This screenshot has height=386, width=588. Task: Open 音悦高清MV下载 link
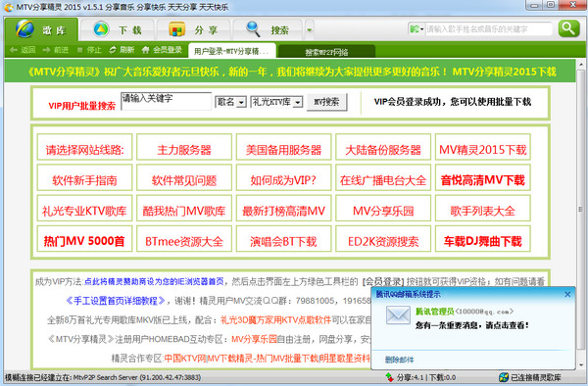[482, 180]
